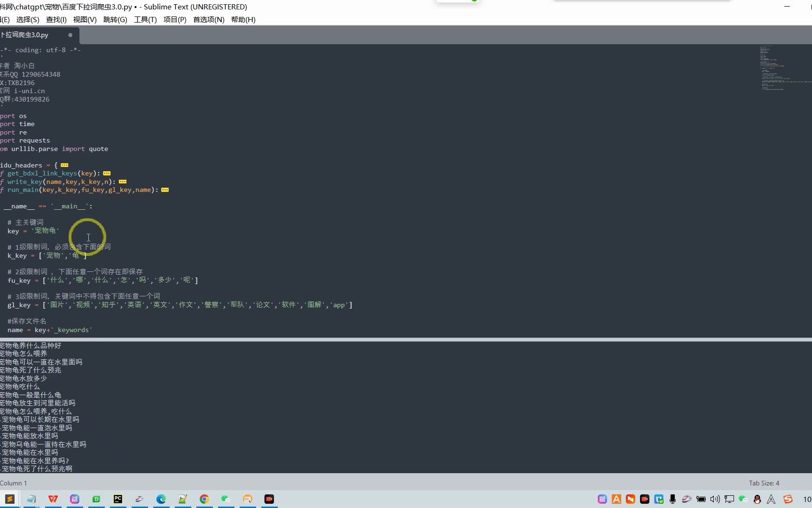Click orange A tray icon
This screenshot has width=812, height=508.
coord(617,499)
